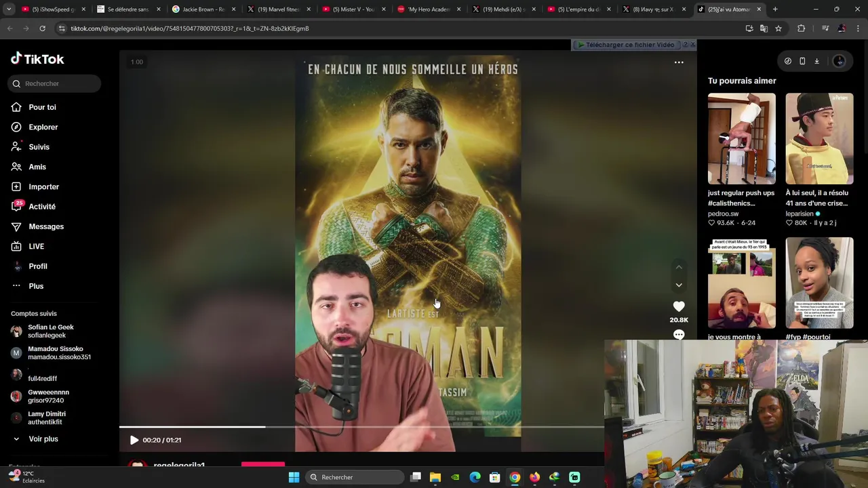Open the leparisien video thumbnail

tap(819, 139)
